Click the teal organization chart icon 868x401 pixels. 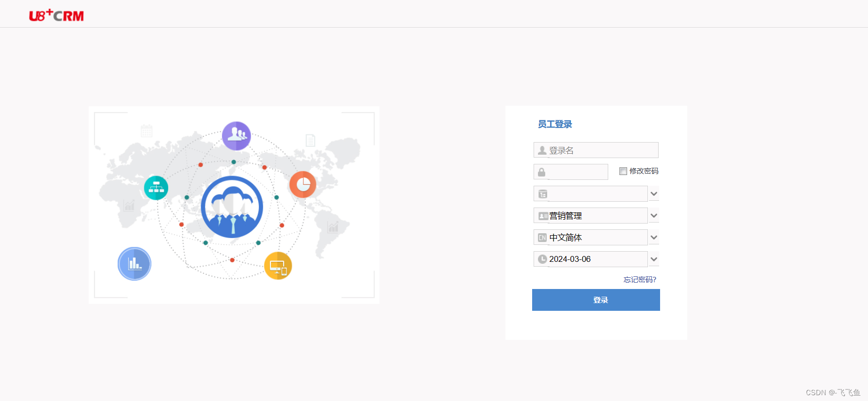click(156, 188)
